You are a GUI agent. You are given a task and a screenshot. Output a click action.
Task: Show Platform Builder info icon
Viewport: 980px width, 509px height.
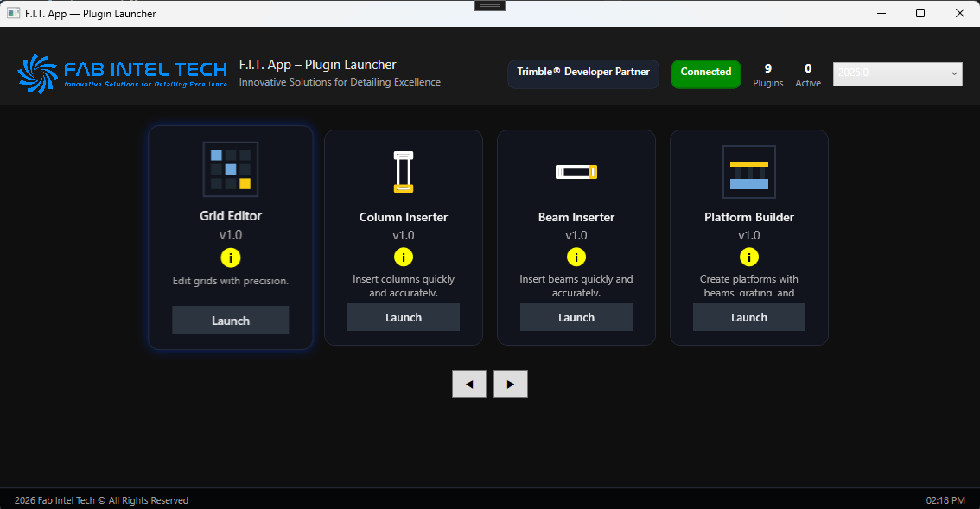coord(749,257)
